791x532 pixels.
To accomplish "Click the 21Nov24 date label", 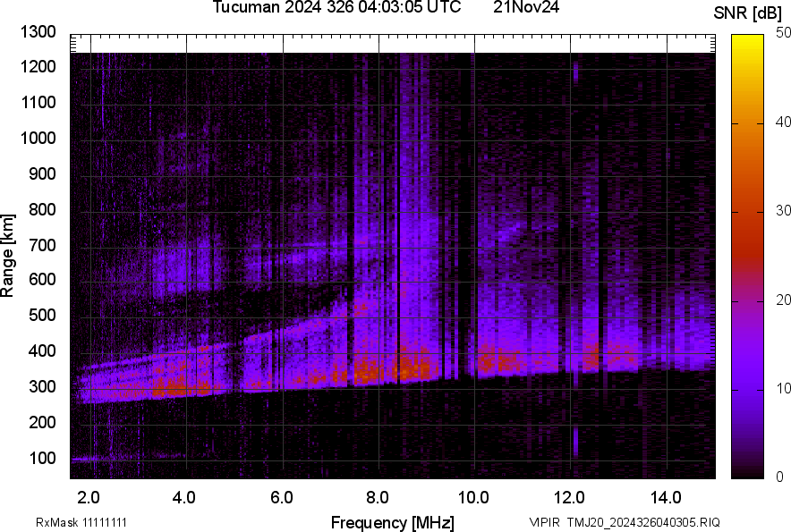I will pos(526,8).
